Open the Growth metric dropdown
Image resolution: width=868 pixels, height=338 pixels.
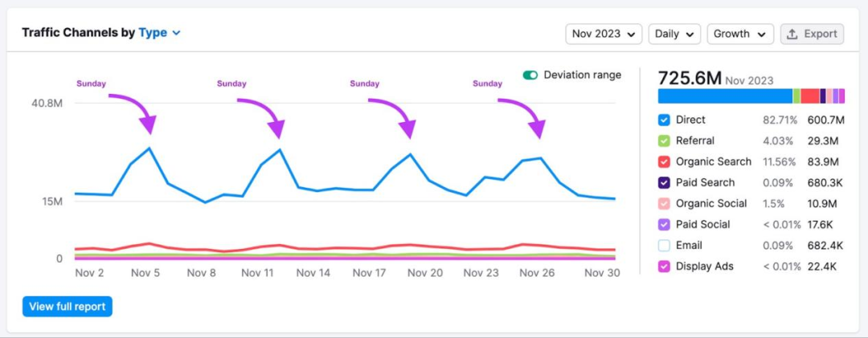pyautogui.click(x=739, y=34)
